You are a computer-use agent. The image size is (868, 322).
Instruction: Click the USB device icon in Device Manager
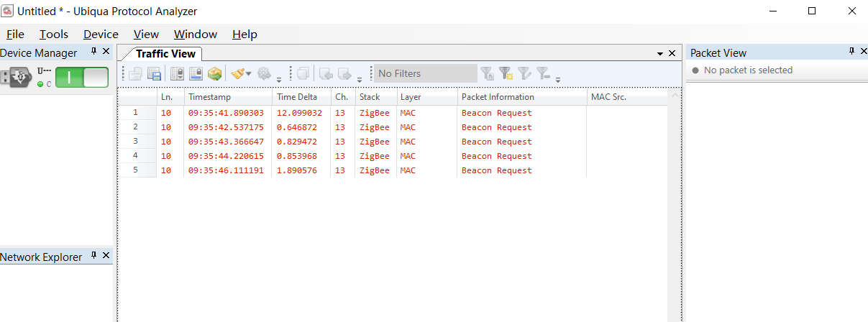[x=15, y=77]
